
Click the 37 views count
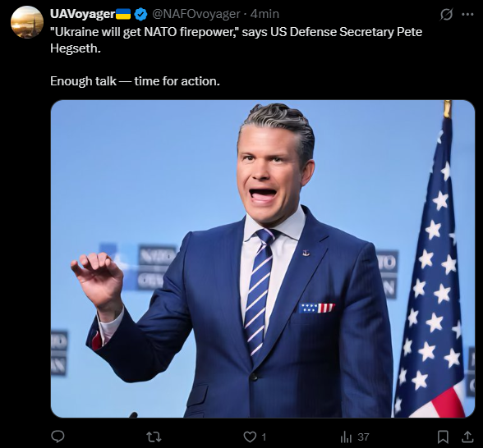363,437
